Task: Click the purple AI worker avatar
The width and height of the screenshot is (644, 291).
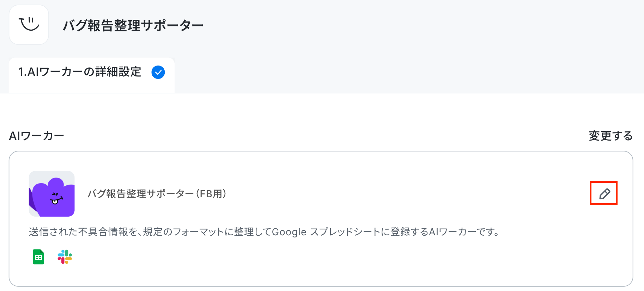Action: (x=52, y=194)
